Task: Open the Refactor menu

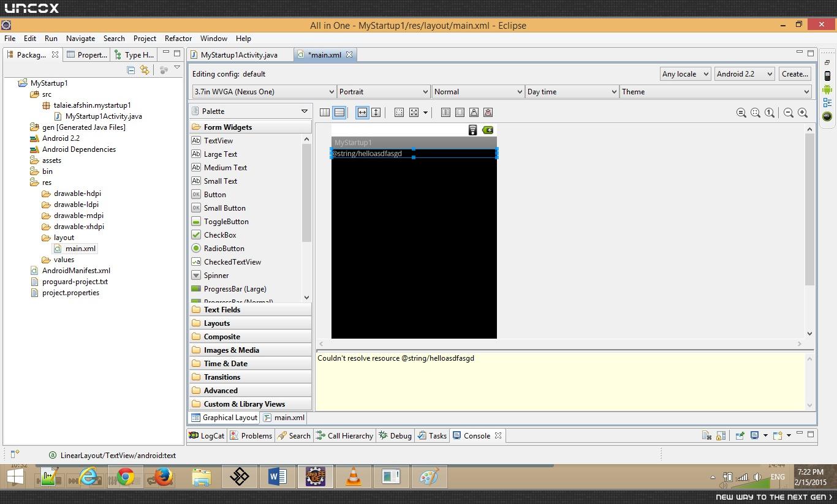Action: (178, 39)
